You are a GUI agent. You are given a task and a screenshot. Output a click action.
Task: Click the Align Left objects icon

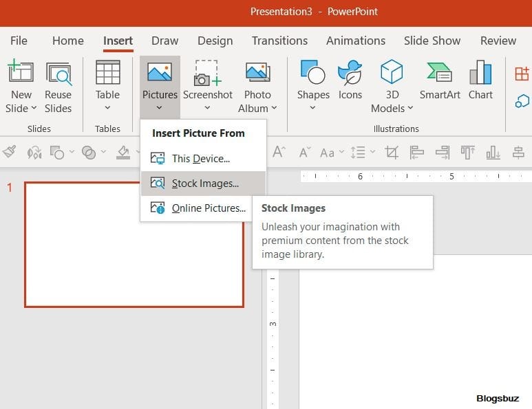(416, 152)
